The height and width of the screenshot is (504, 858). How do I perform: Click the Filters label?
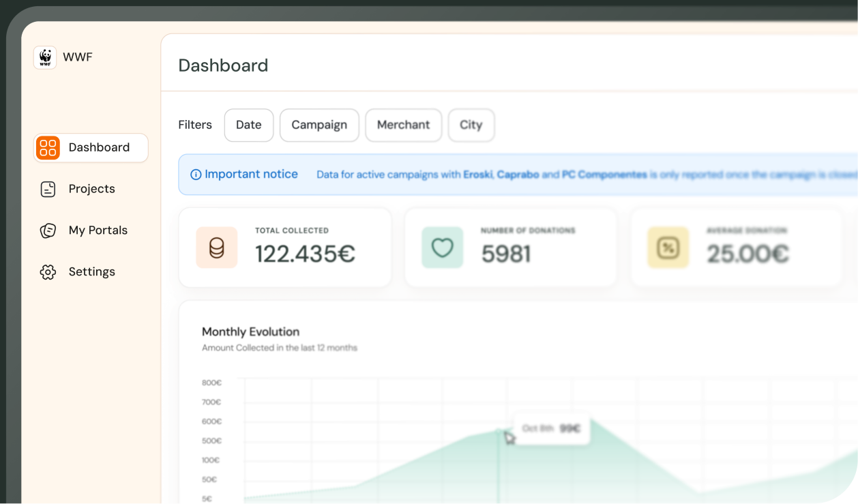click(x=195, y=125)
